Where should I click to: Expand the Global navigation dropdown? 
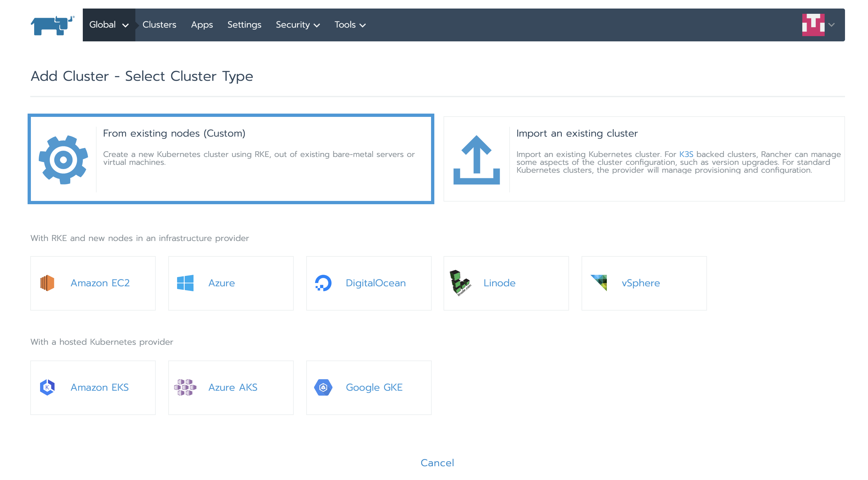108,24
